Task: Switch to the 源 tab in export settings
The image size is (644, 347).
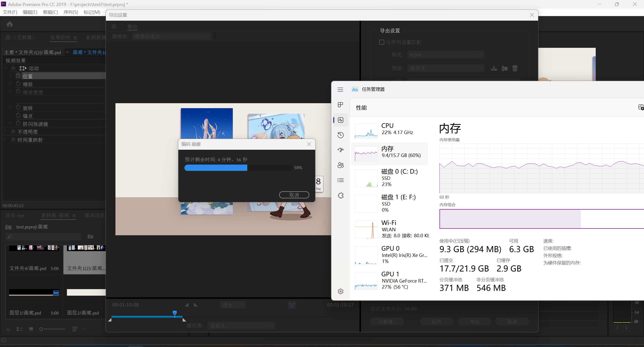Action: (x=114, y=26)
